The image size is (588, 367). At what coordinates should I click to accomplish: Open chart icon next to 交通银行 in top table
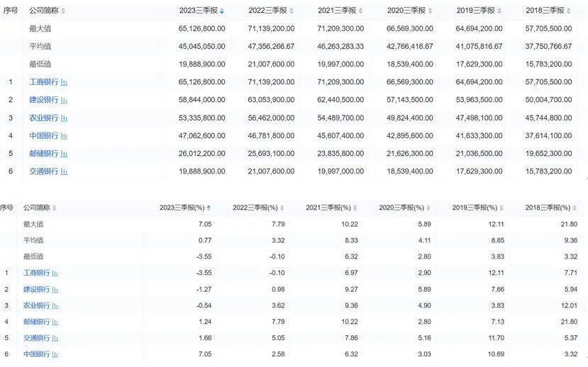64,171
